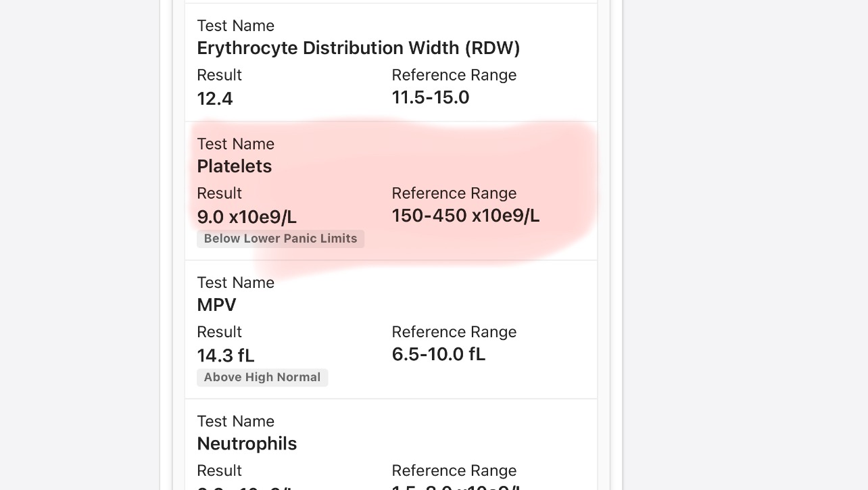The width and height of the screenshot is (868, 490).
Task: Select the RDW result value 12.4
Action: [x=215, y=99]
